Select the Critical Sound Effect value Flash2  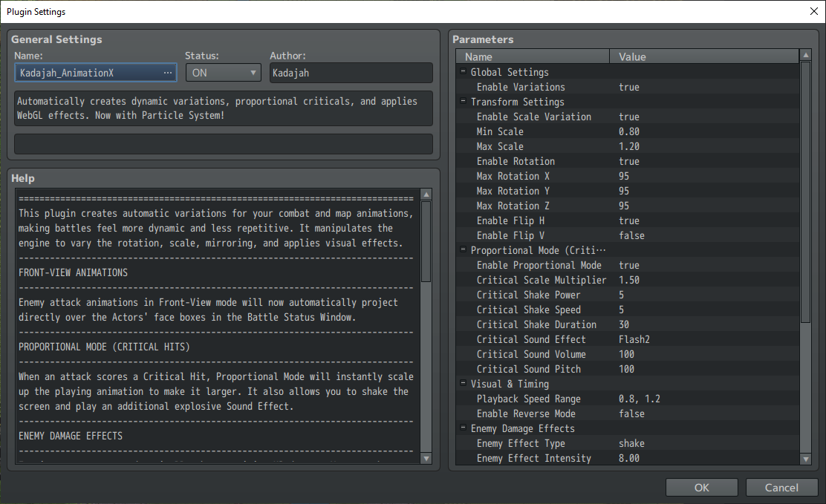(x=634, y=340)
